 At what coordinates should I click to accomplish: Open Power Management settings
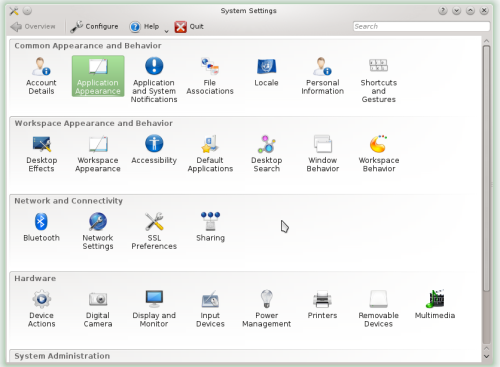pyautogui.click(x=266, y=309)
